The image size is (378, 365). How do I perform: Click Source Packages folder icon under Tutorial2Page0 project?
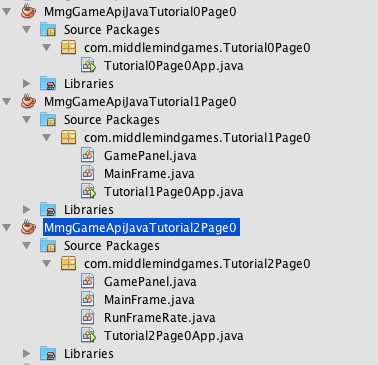click(x=48, y=246)
